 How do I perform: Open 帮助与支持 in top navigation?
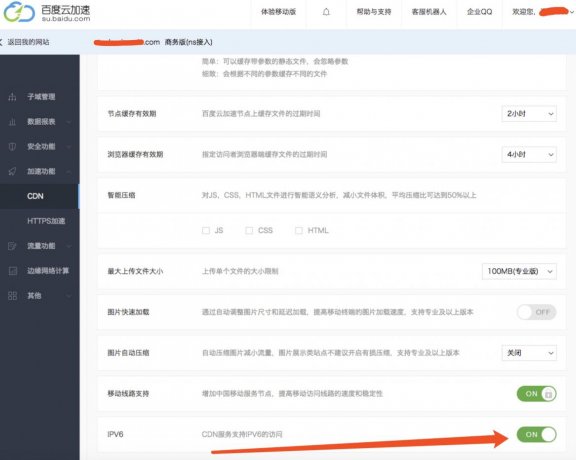374,12
